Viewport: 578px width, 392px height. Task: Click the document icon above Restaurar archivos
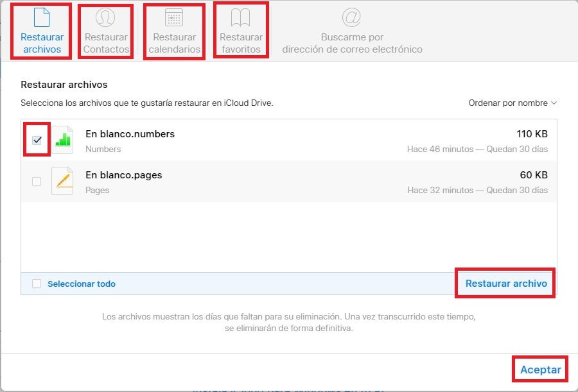[42, 17]
